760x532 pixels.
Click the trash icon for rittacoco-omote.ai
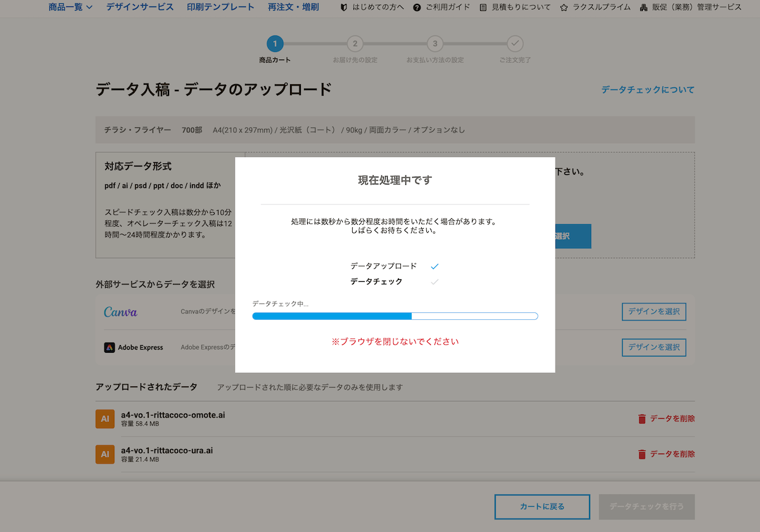(x=642, y=419)
